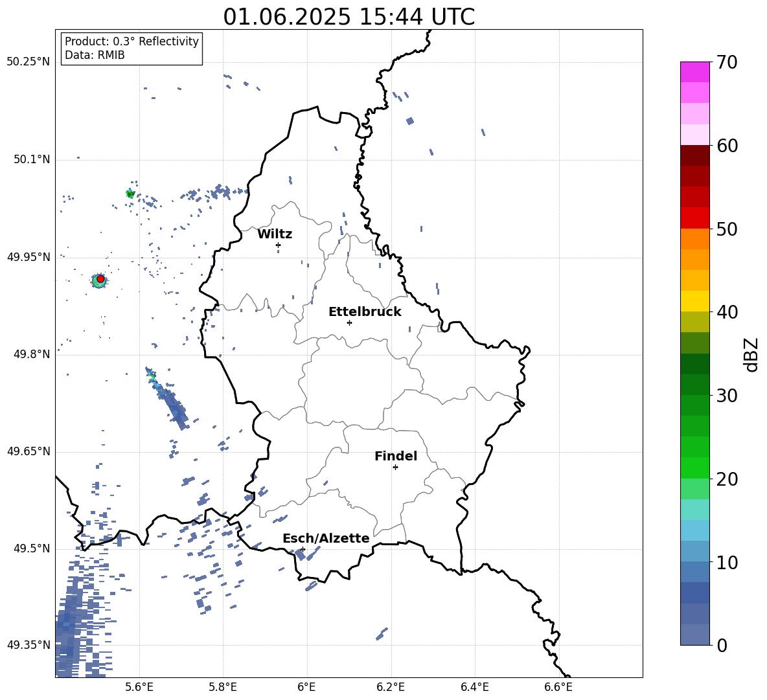
Task: Click the Findel station label
Action: (x=396, y=456)
